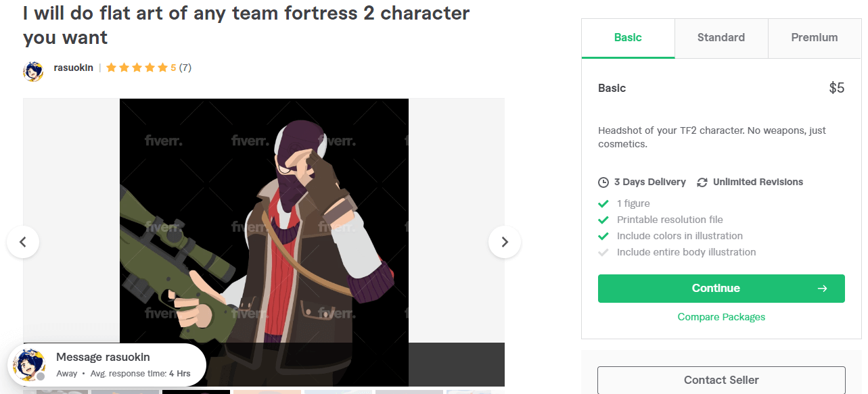Screen dimensions: 868x394
Task: Click the five-star rating stars
Action: [137, 68]
